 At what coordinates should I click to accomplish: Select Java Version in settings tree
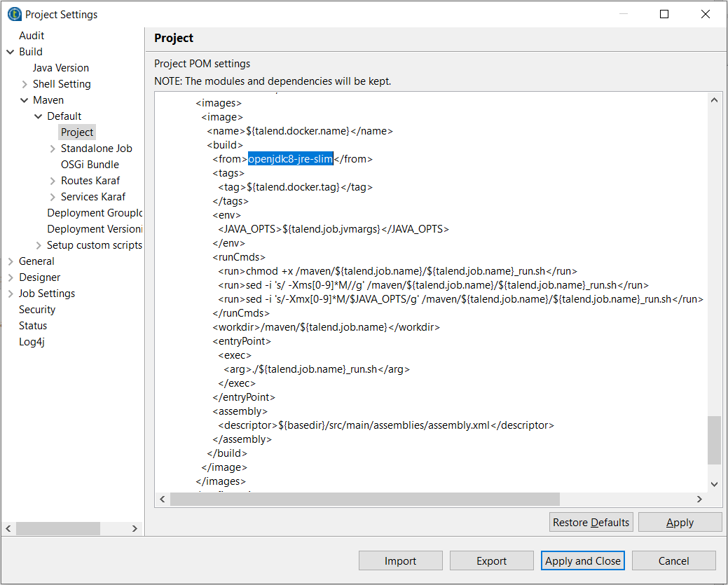60,68
